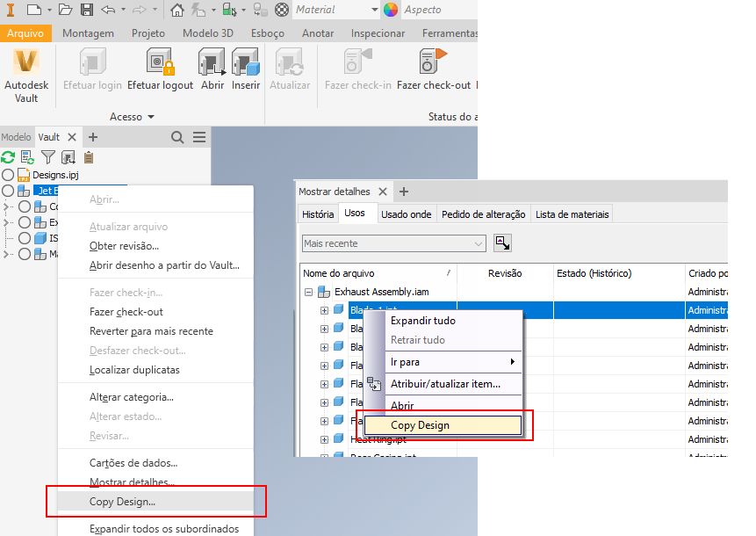The width and height of the screenshot is (756, 536).
Task: Click the lightning bolt local update icon
Action: click(x=198, y=10)
